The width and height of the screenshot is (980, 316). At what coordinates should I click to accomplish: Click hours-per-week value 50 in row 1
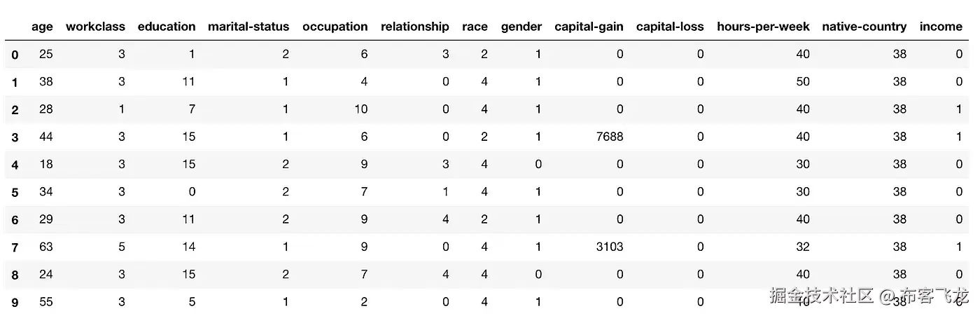point(802,82)
